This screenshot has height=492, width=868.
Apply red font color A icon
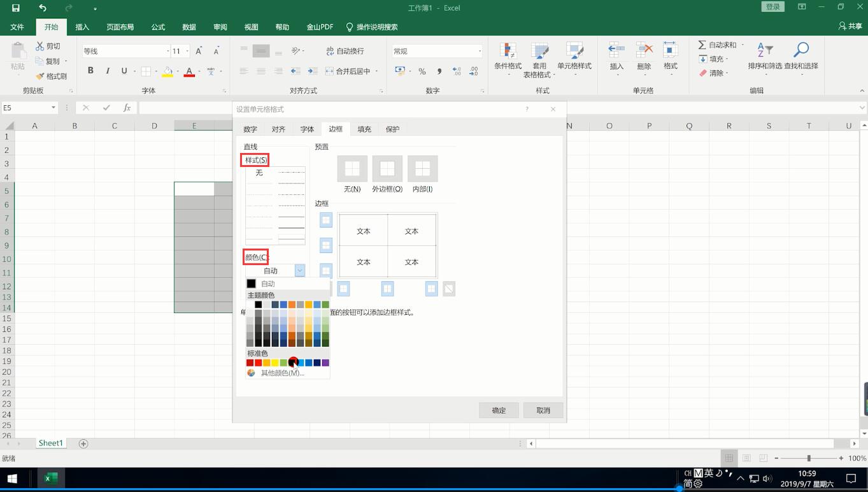point(189,71)
